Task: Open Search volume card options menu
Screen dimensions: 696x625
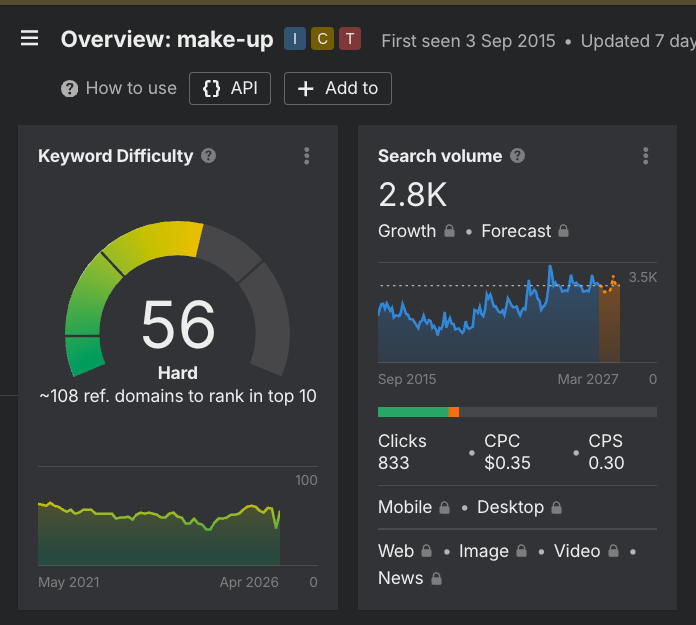Action: (645, 156)
